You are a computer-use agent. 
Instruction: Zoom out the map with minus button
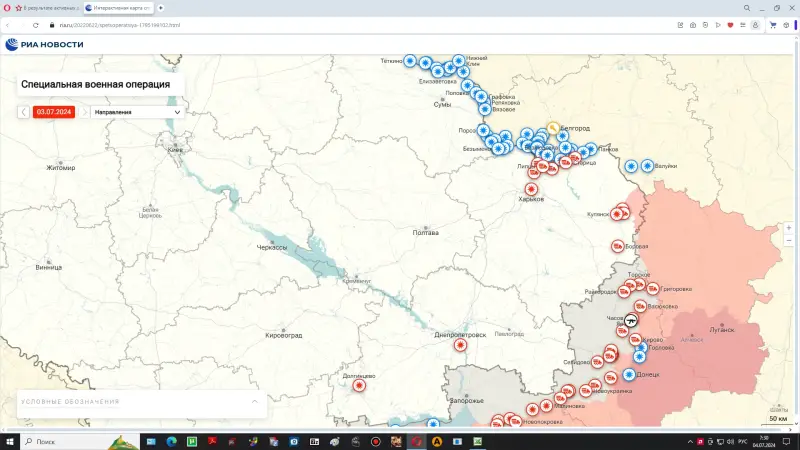[789, 241]
